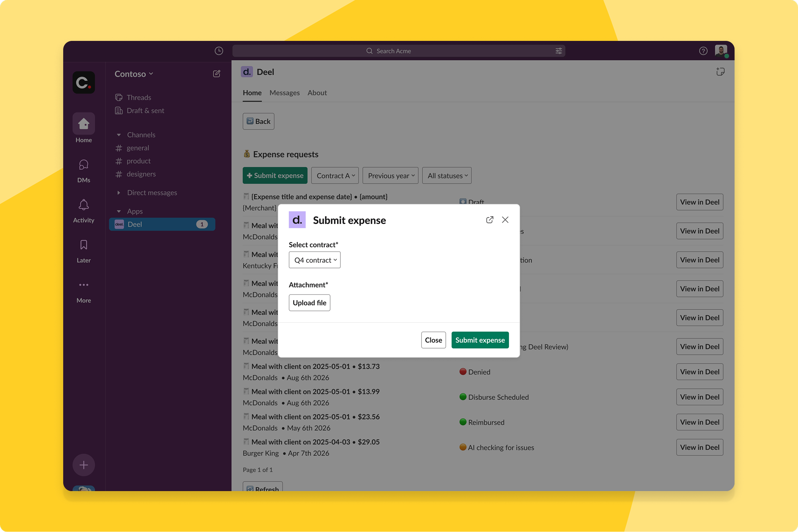Click 'Meal with client on 2025-05-01 • $23.56'
This screenshot has height=532, width=798.
[x=316, y=417]
